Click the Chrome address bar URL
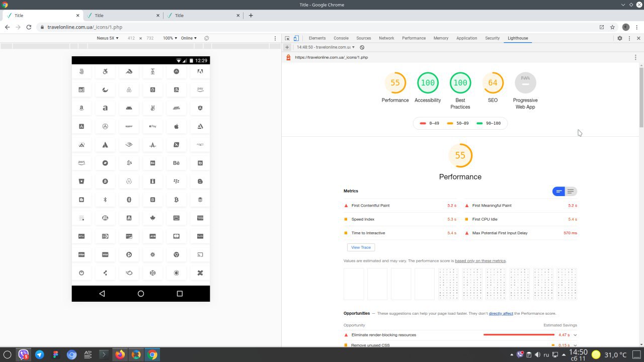 (85, 27)
